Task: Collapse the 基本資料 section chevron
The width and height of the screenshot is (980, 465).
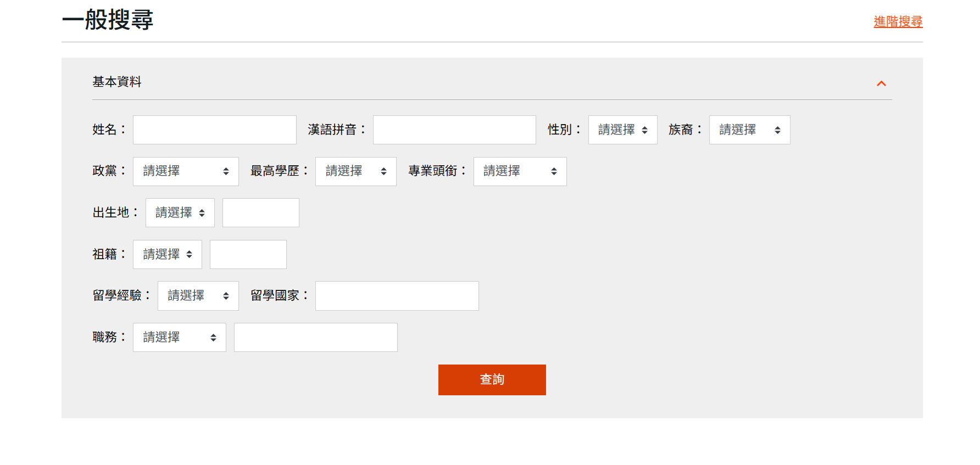Action: pos(881,83)
